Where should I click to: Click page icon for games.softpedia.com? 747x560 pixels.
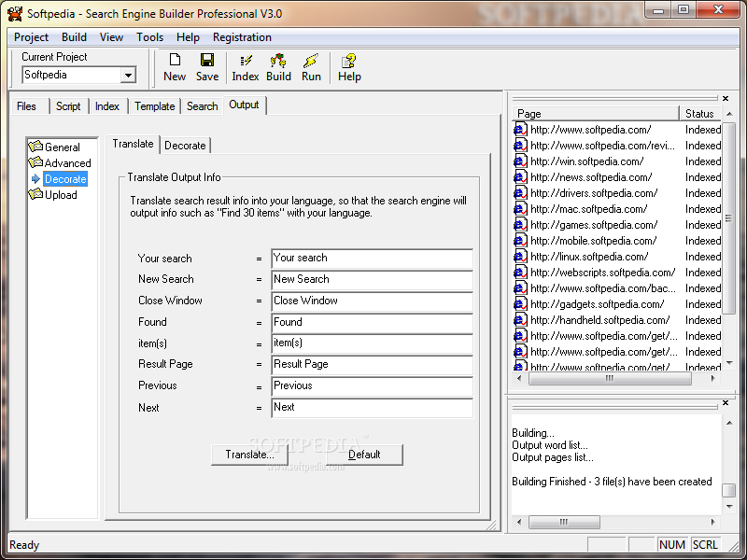click(x=520, y=225)
